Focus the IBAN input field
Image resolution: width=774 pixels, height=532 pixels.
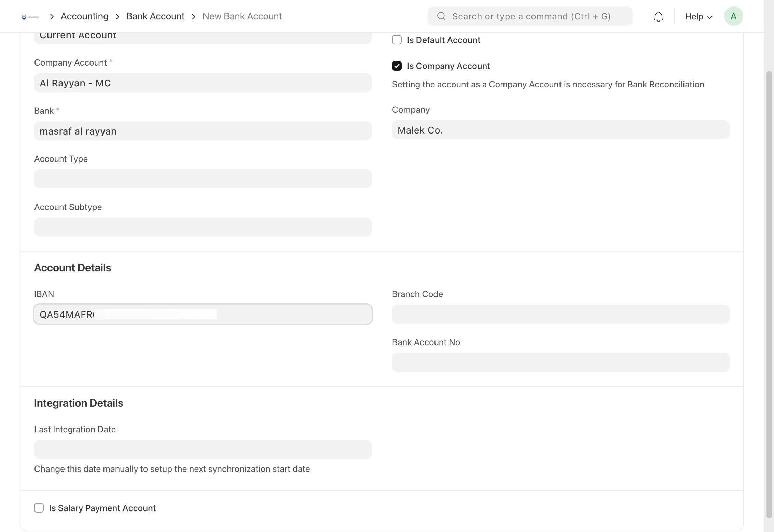click(x=203, y=314)
